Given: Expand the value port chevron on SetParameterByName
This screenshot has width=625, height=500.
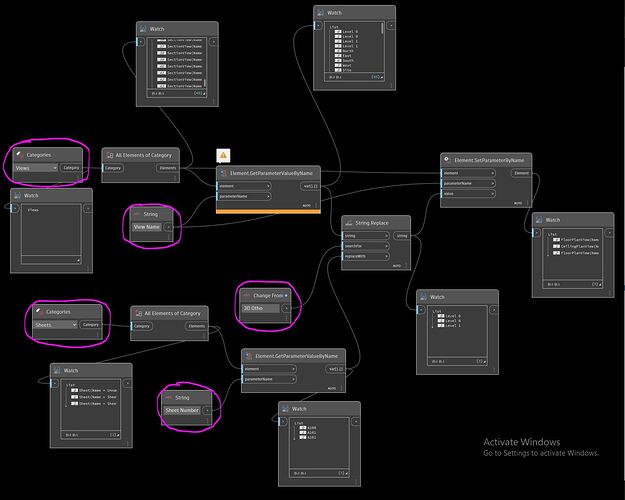Looking at the screenshot, I should pyautogui.click(x=493, y=193).
